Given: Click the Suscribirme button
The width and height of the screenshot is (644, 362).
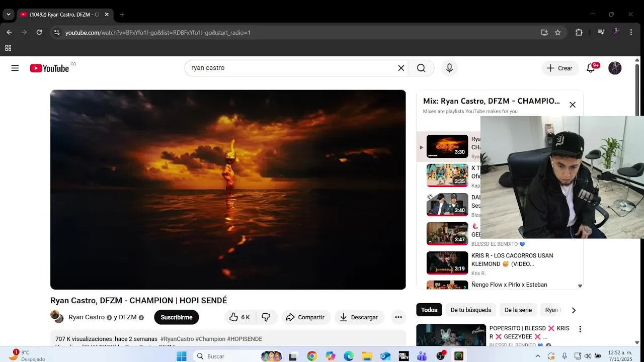Looking at the screenshot, I should click(x=177, y=317).
